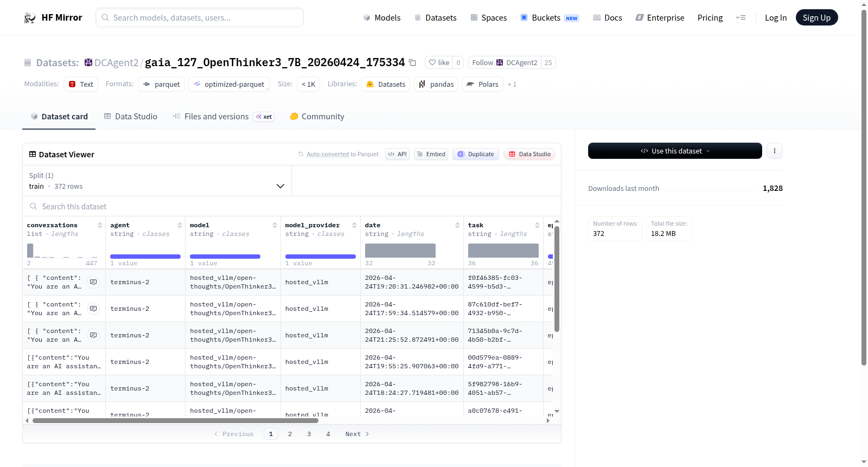
Task: Expand the train split dropdown
Action: 157,181
